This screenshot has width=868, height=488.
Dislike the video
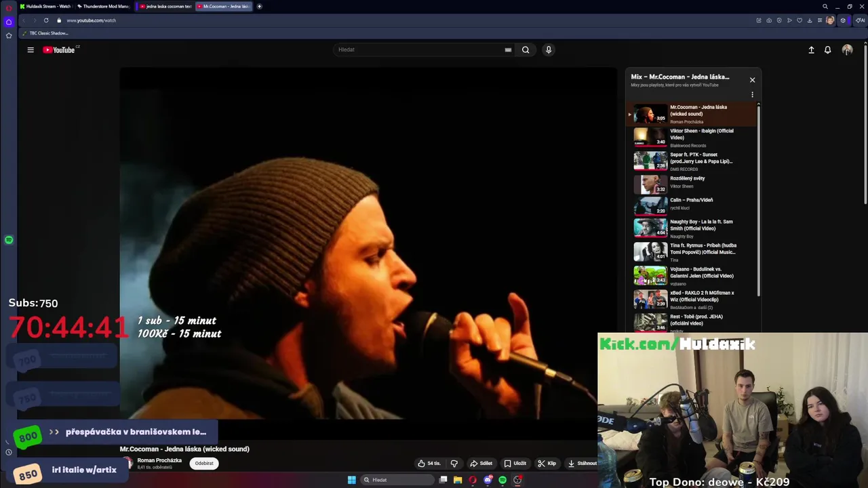tap(454, 464)
